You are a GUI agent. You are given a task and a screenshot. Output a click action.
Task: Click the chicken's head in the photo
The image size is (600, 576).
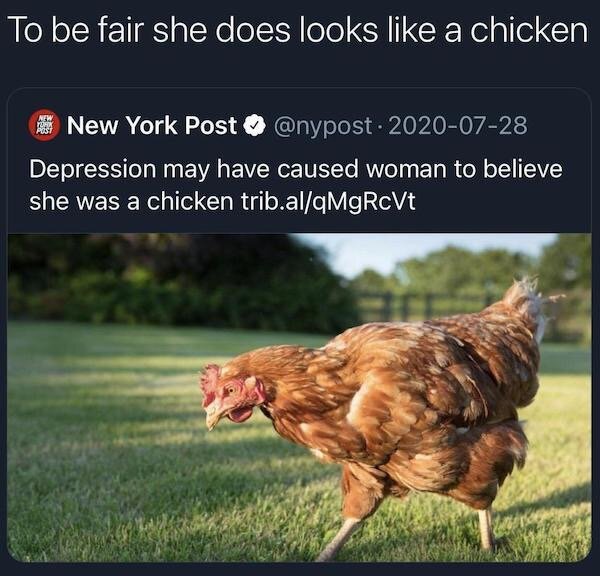point(231,396)
